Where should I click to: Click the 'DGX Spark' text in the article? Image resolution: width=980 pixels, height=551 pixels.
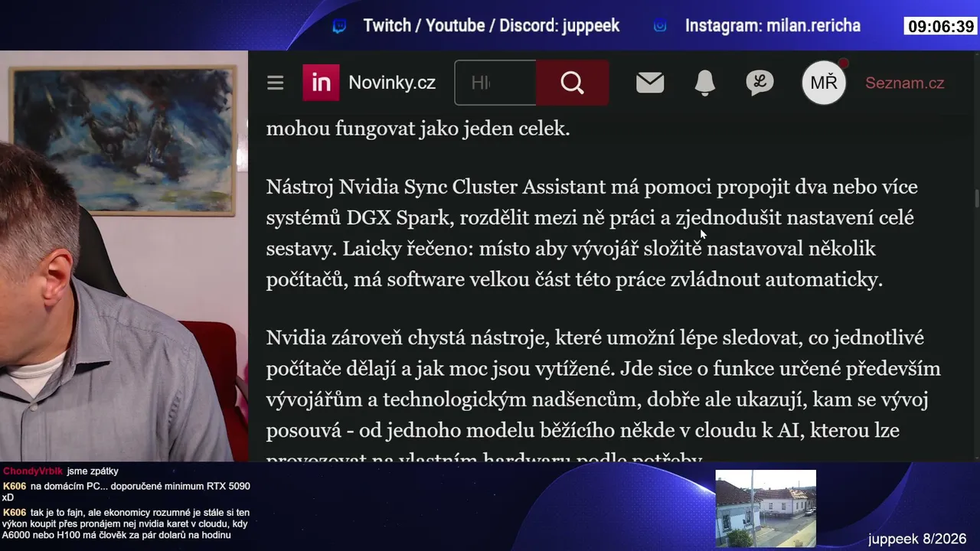point(397,218)
